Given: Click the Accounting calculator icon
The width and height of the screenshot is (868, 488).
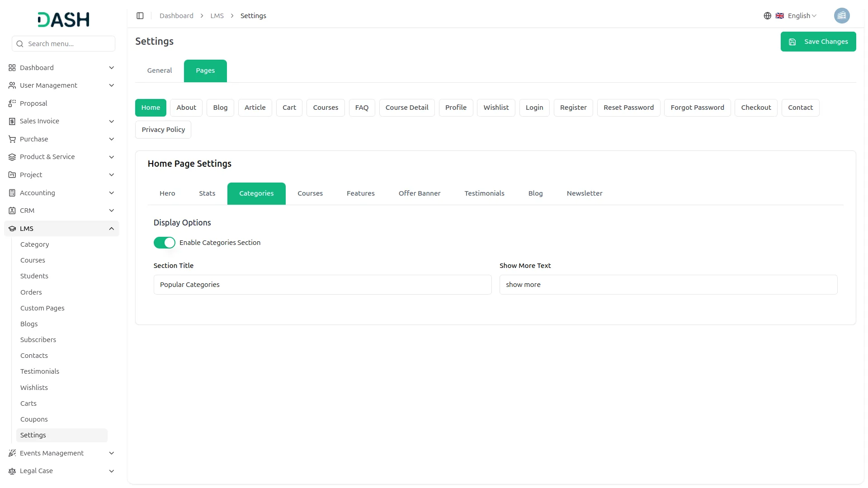Looking at the screenshot, I should pyautogui.click(x=12, y=193).
